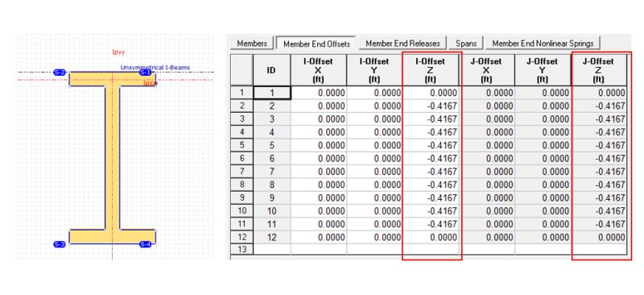
Task: Select the I-Offset Z column header
Action: [x=431, y=70]
